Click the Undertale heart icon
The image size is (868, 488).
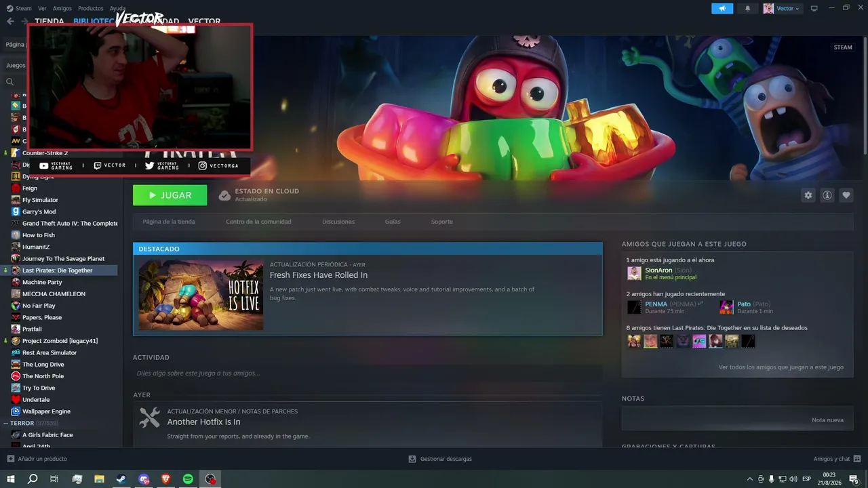point(16,399)
